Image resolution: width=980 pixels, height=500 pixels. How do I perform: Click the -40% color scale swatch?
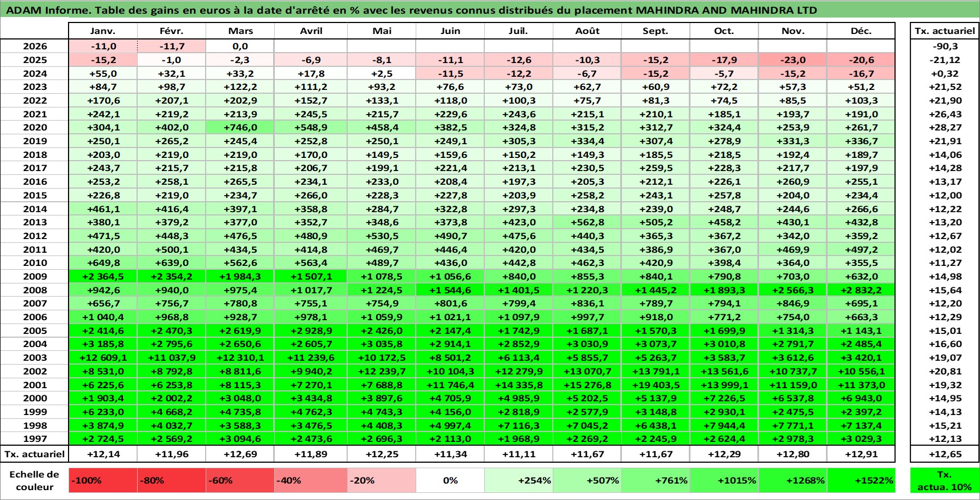point(311,480)
